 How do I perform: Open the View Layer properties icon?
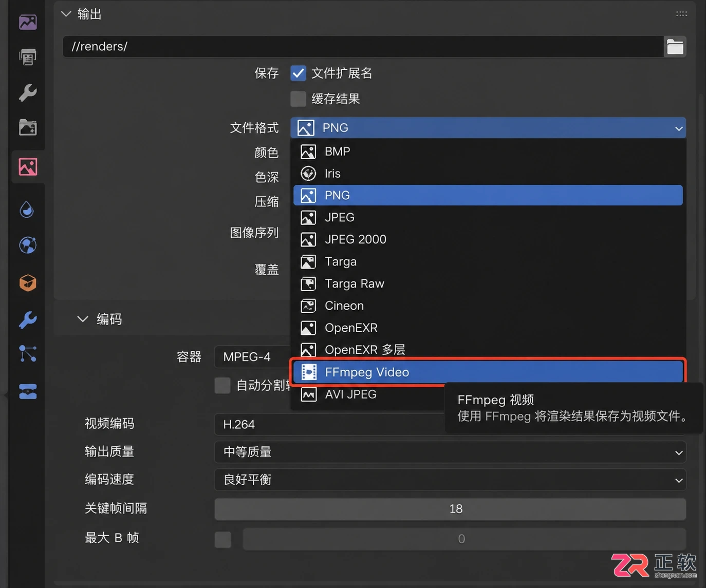pyautogui.click(x=28, y=127)
